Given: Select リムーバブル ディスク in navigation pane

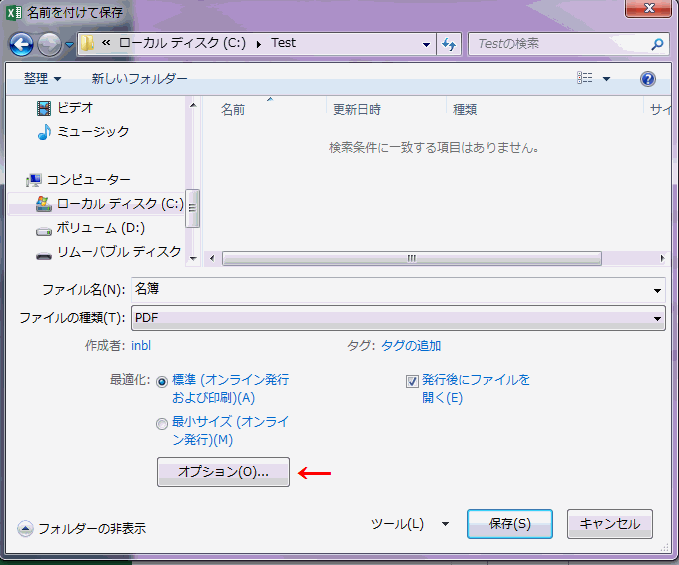Looking at the screenshot, I should click(x=119, y=252).
